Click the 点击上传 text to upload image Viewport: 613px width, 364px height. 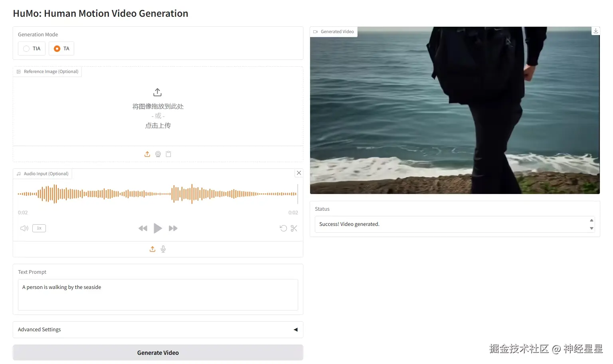click(x=158, y=126)
